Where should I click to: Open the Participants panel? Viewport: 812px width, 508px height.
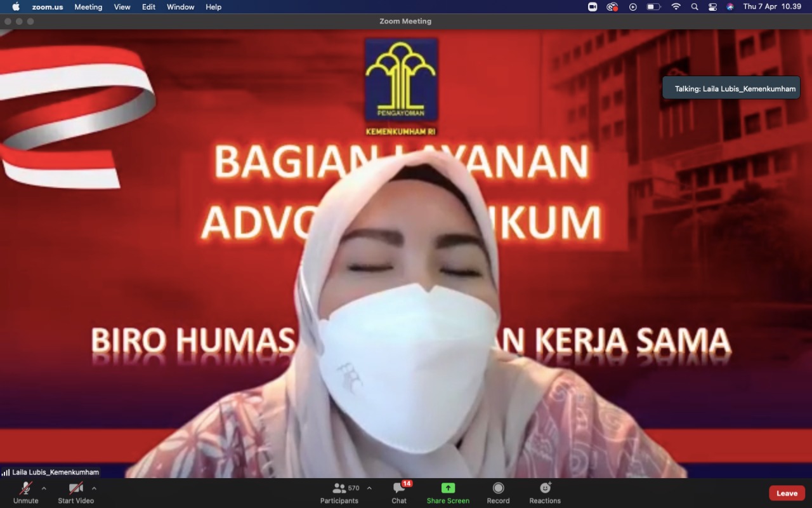[339, 493]
